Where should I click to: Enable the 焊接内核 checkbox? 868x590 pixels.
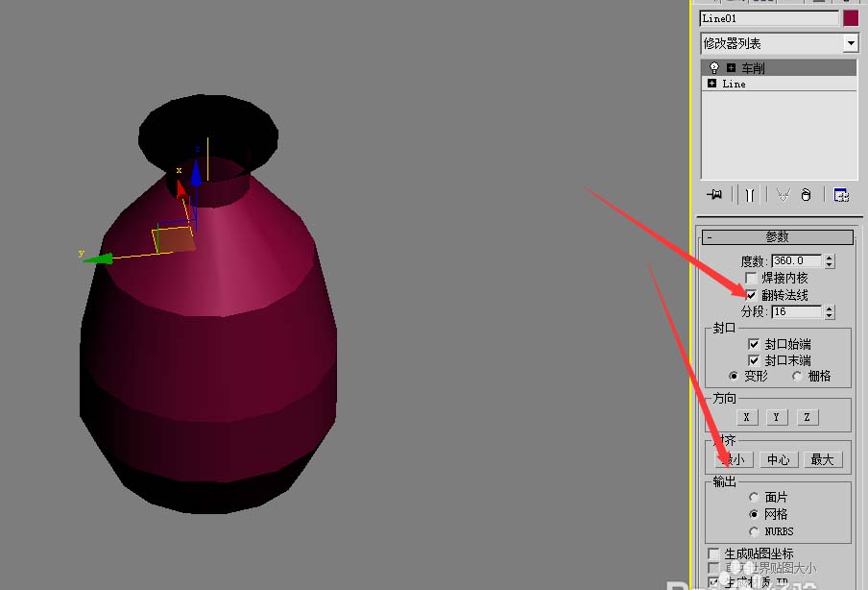click(x=751, y=278)
